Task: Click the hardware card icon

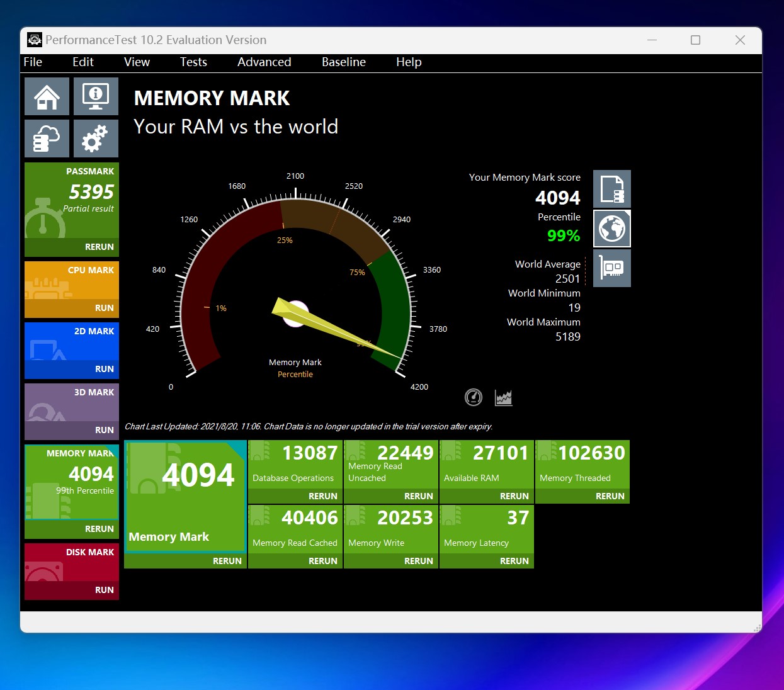Action: click(611, 268)
